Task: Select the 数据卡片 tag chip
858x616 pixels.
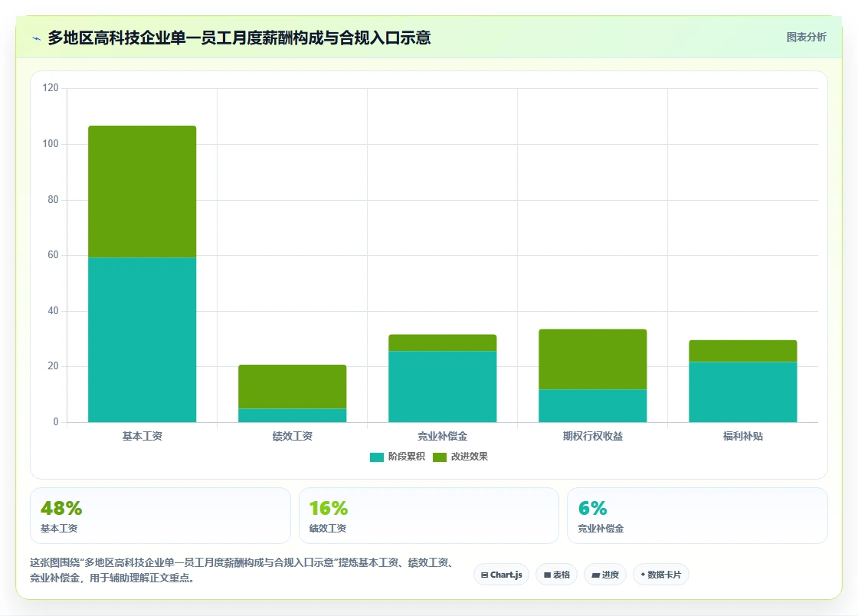Action: pyautogui.click(x=661, y=575)
